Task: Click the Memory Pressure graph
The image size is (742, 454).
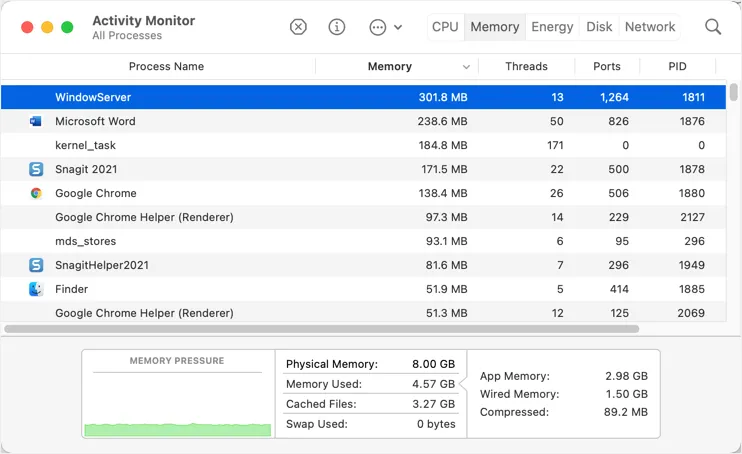Action: click(x=177, y=405)
